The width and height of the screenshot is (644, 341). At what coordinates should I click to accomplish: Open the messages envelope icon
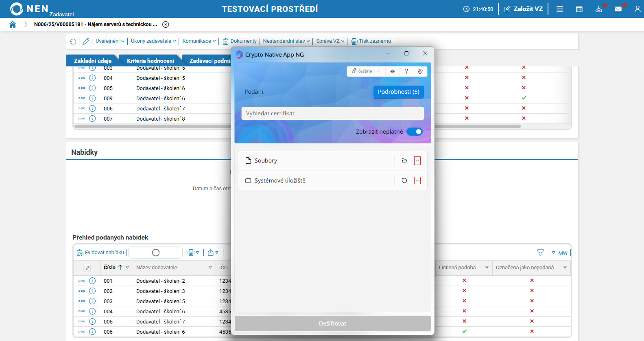coord(618,9)
